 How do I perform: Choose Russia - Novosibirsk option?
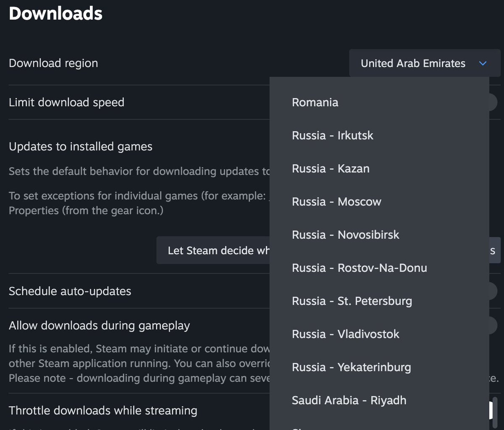tap(379, 235)
